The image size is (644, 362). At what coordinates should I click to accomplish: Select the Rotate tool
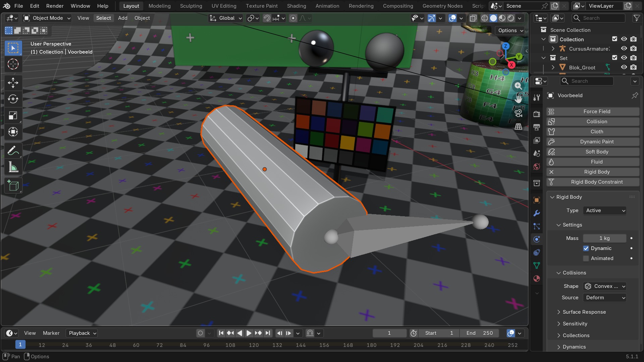(13, 99)
